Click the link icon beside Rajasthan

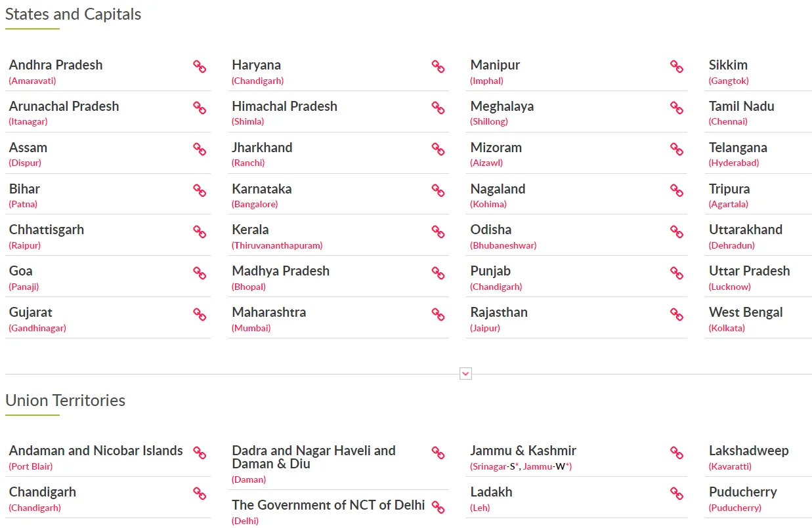677,314
